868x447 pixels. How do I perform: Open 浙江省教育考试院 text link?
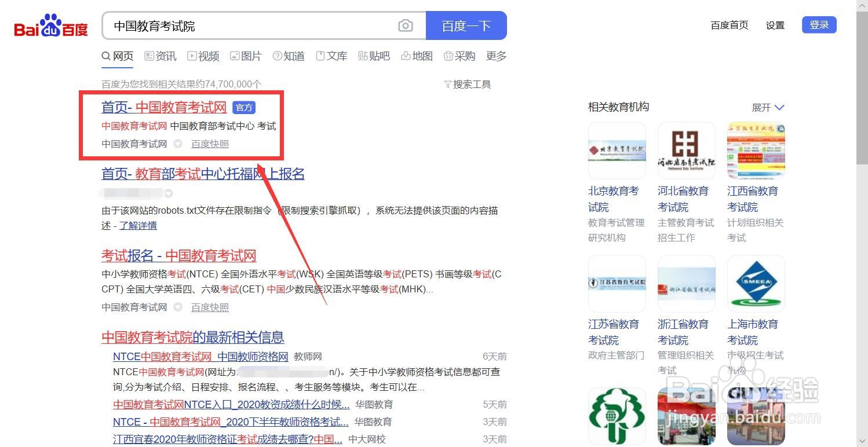tap(683, 332)
